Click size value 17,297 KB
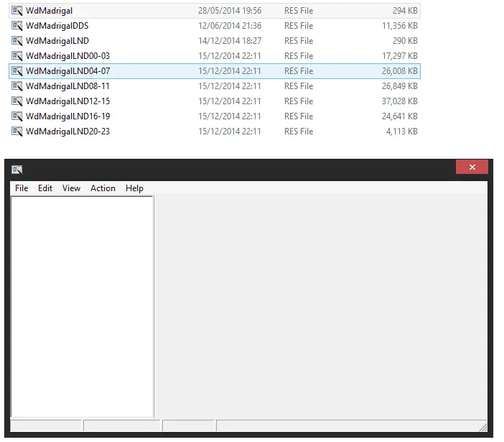The image size is (504, 442). (x=400, y=56)
